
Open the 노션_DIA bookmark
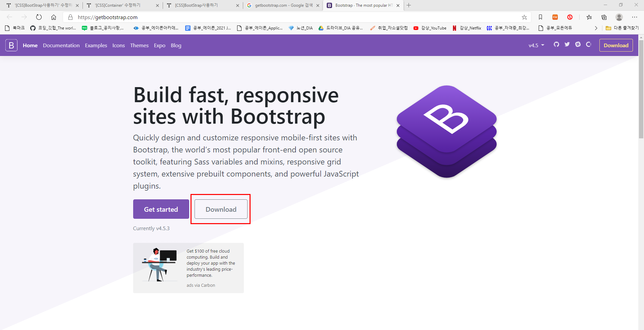(301, 28)
